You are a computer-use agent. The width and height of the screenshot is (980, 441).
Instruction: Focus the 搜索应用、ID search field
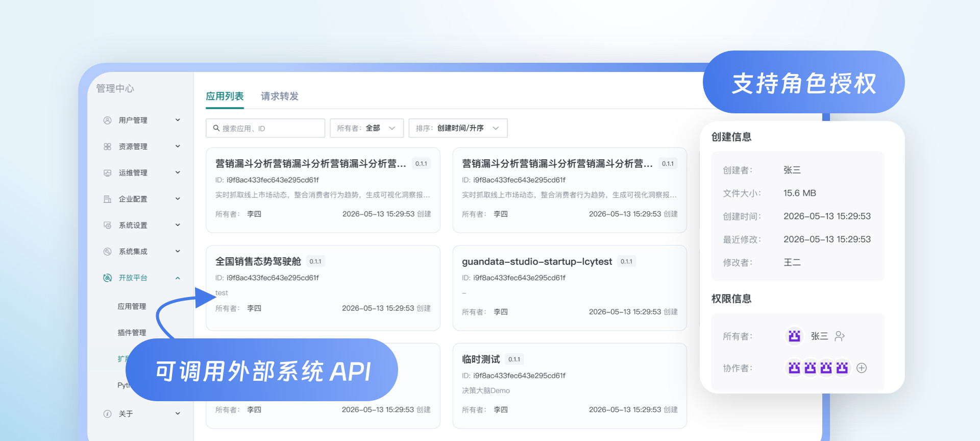265,128
